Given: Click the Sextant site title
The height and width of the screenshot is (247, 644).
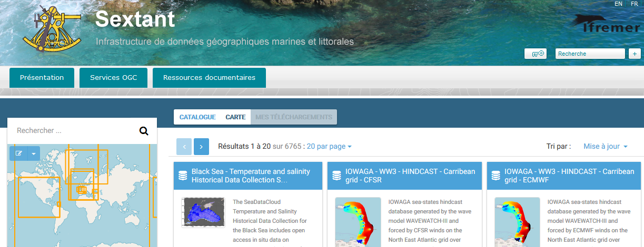Looking at the screenshot, I should coord(135,19).
